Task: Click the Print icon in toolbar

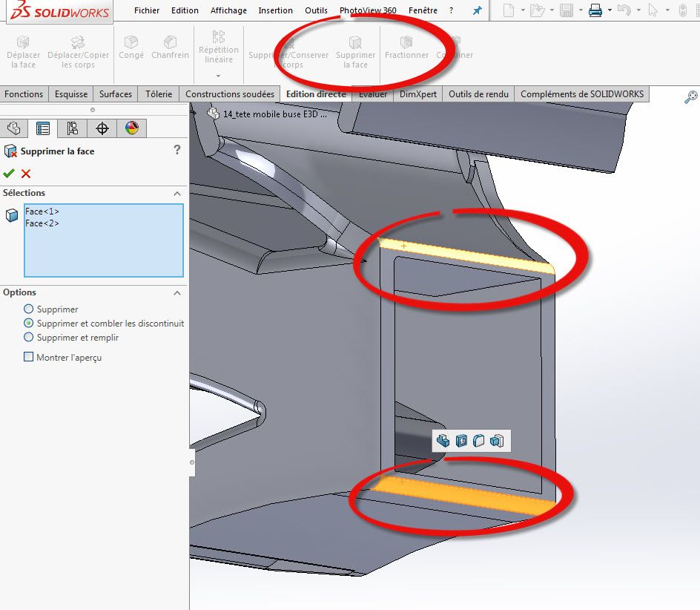Action: (595, 10)
